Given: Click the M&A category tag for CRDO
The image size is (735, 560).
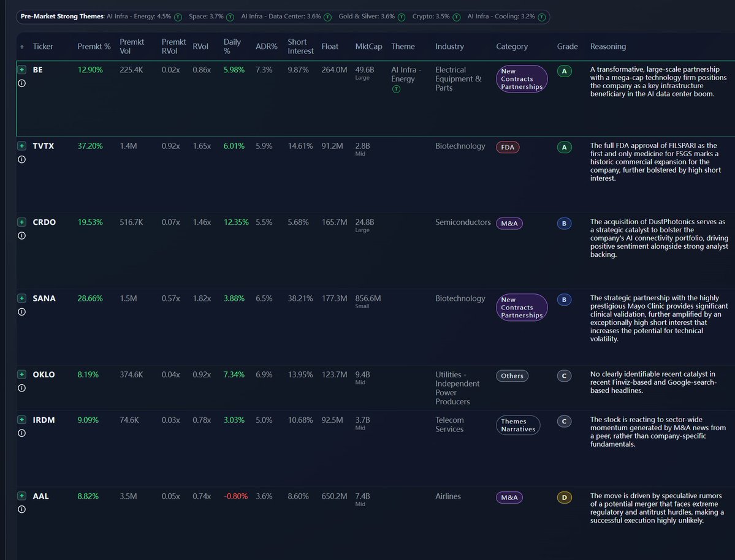Looking at the screenshot, I should [x=509, y=224].
